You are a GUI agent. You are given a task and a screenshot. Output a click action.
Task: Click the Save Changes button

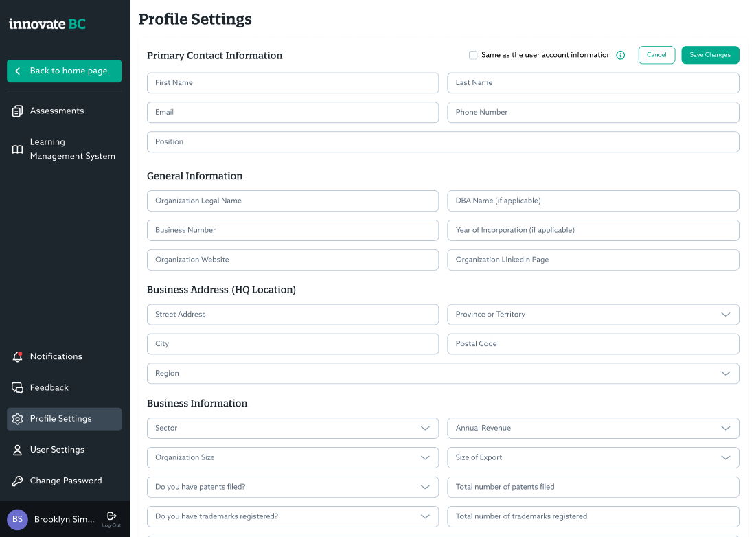710,55
